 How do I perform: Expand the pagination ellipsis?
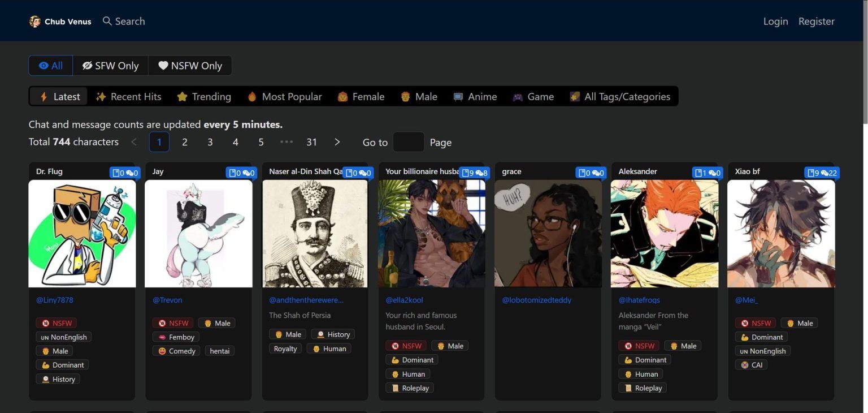click(x=287, y=142)
